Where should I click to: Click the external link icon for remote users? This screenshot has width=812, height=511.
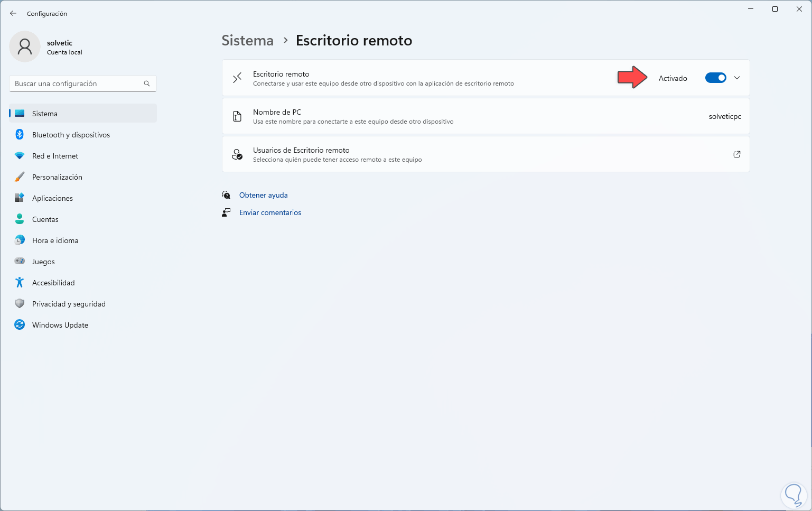pos(736,154)
